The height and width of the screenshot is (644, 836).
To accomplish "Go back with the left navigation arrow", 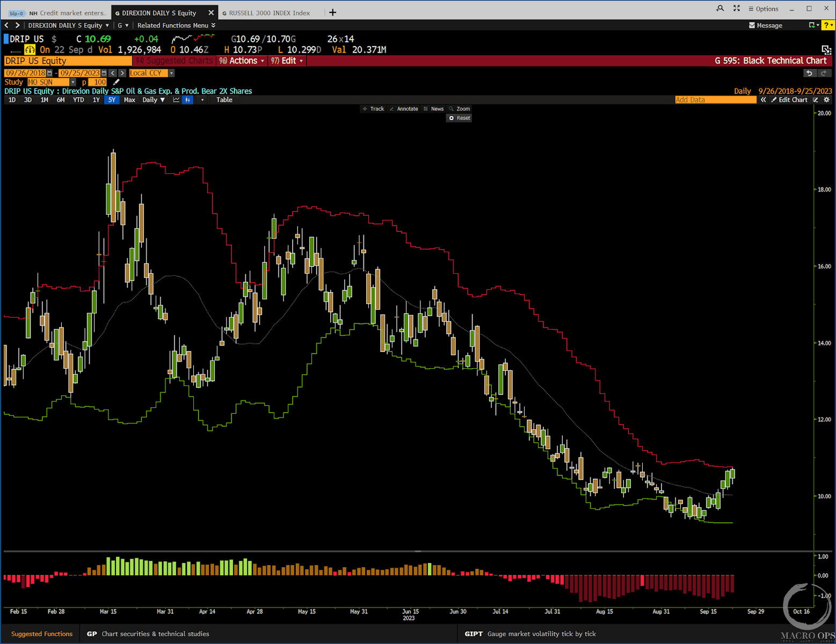I will coord(6,25).
